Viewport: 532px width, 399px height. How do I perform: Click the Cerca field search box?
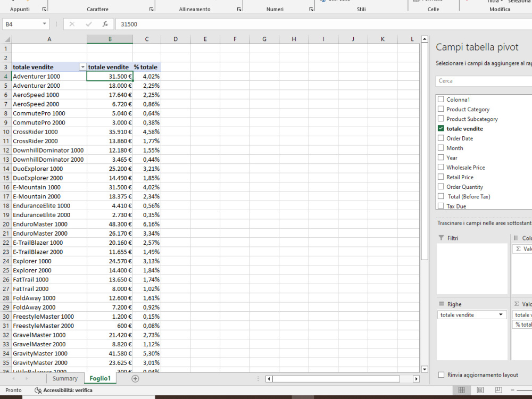click(484, 81)
